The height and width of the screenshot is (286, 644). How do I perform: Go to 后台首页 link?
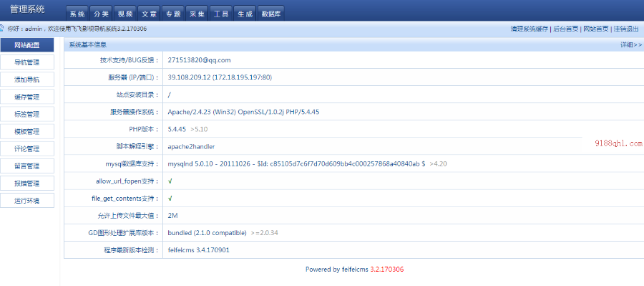[x=565, y=29]
